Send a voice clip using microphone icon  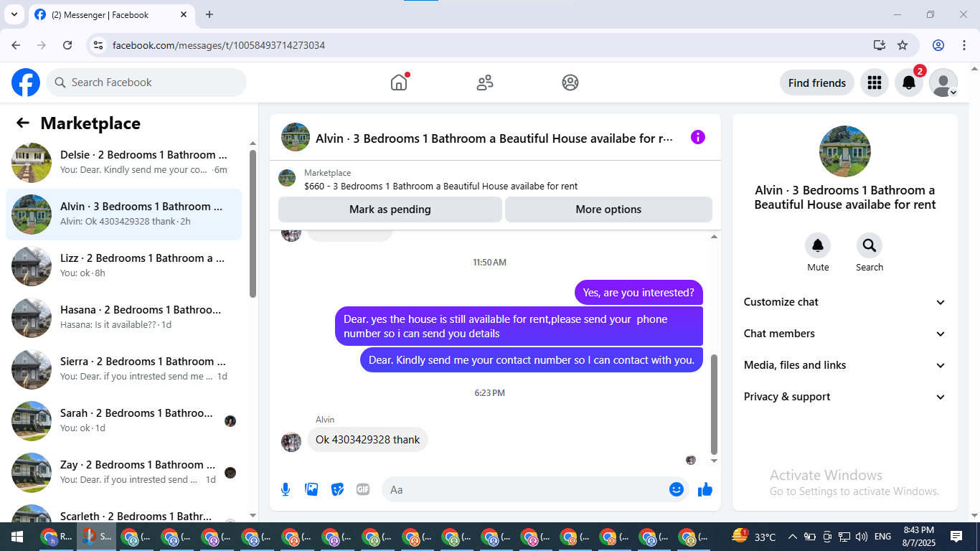click(x=286, y=489)
